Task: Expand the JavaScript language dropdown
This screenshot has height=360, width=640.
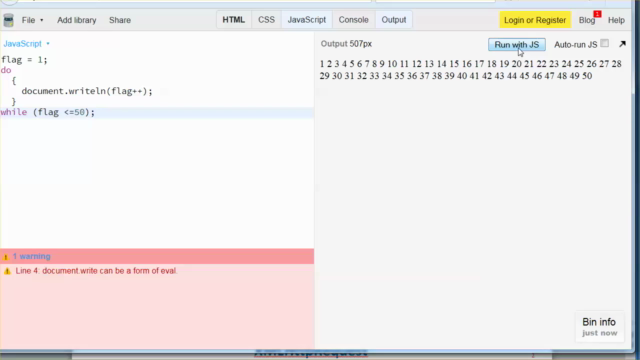Action: click(x=26, y=44)
